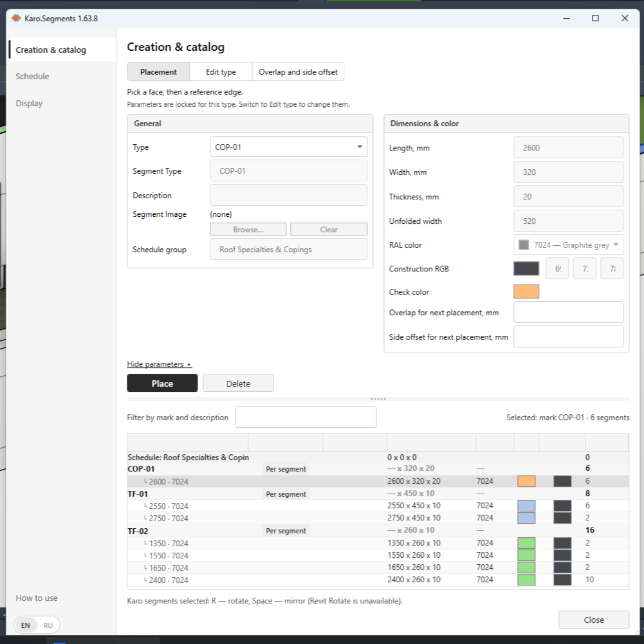Viewport: 644px width, 644px height.
Task: Collapse parameters with Hide parameters link
Action: pos(160,364)
